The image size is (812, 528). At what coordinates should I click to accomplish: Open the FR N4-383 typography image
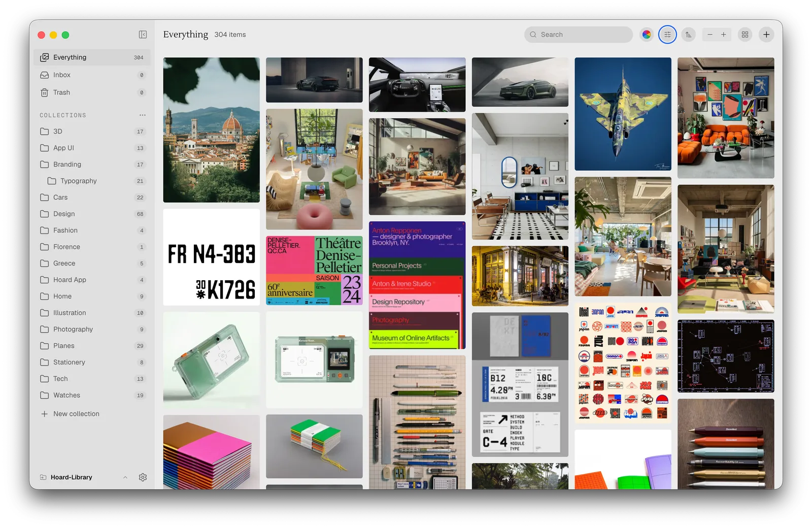211,257
